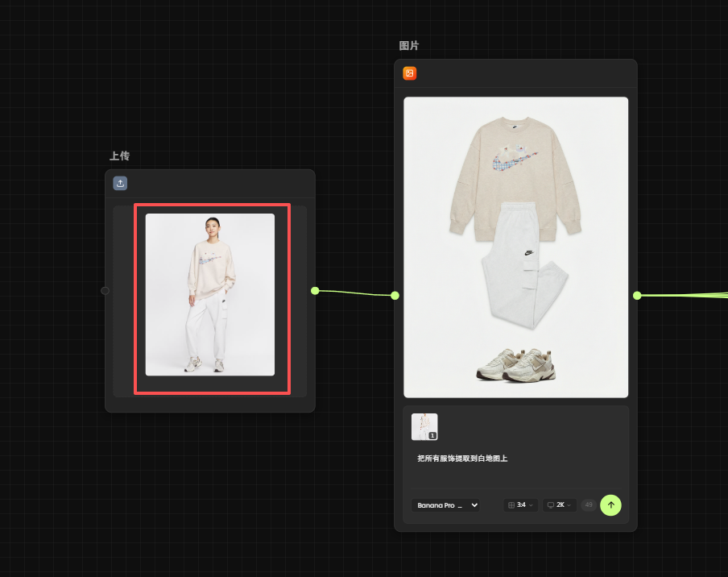Click the grid icon beside the 3:4 ratio
Viewport: 728px width, 577px height.
(511, 505)
